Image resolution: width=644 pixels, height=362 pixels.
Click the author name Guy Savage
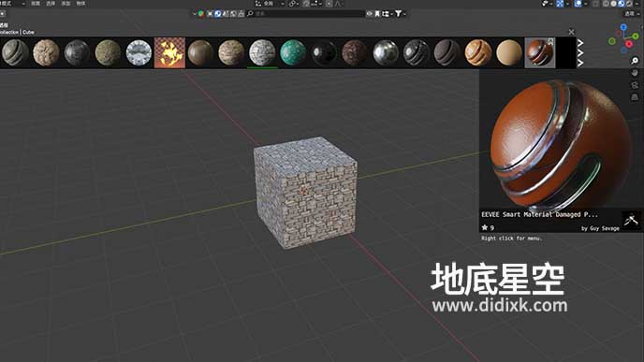[605, 228]
